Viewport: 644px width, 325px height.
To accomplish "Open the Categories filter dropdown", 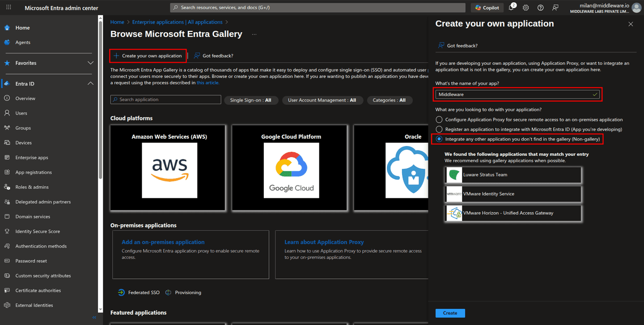I will tap(390, 100).
